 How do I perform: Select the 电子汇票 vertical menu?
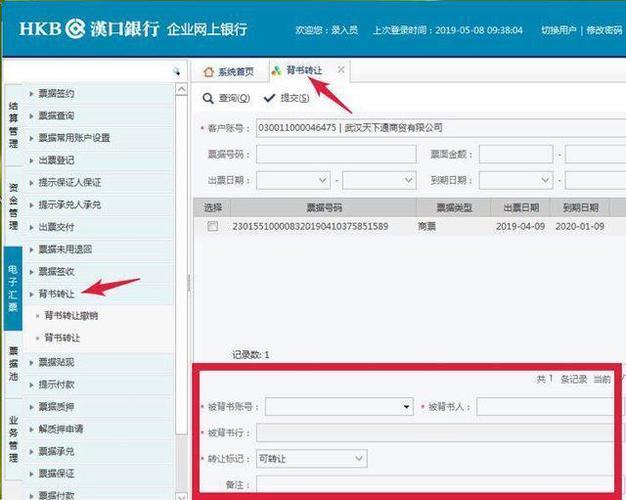[x=13, y=289]
